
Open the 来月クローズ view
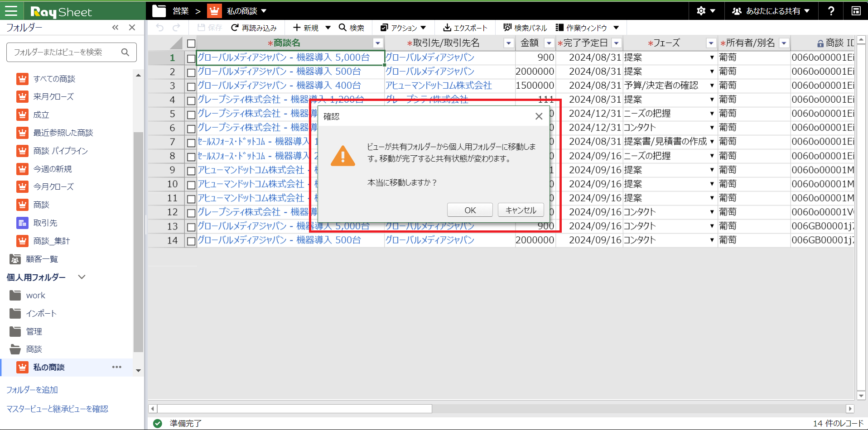(x=53, y=96)
